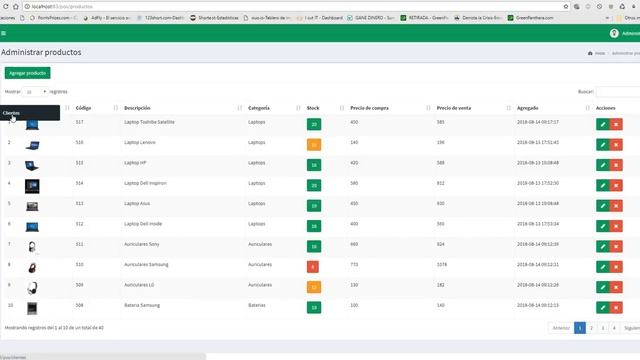Delete the Auriculares Sony product
Image resolution: width=640 pixels, height=360 pixels.
pos(616,247)
